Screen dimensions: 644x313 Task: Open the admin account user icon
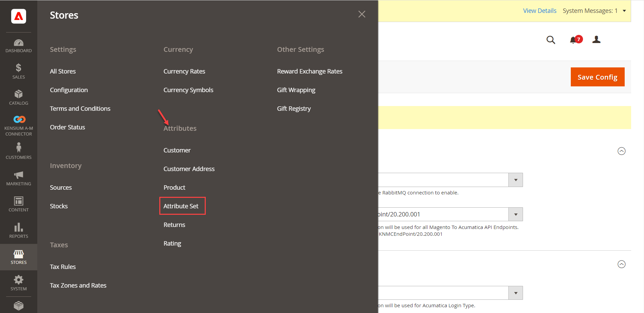[x=597, y=40]
